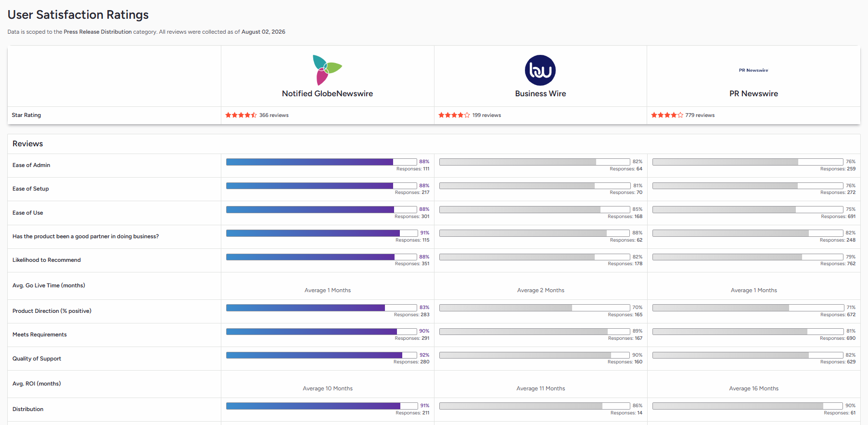
Task: Click 'Average 11 Months' ROI value
Action: (x=541, y=388)
